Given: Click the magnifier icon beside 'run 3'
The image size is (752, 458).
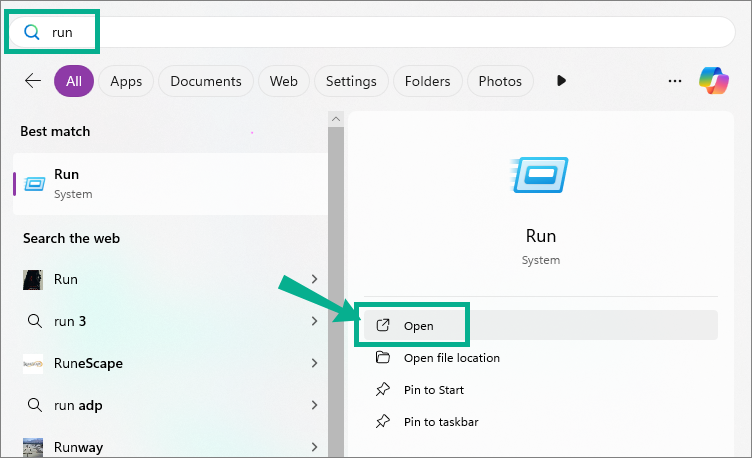Looking at the screenshot, I should pyautogui.click(x=35, y=321).
